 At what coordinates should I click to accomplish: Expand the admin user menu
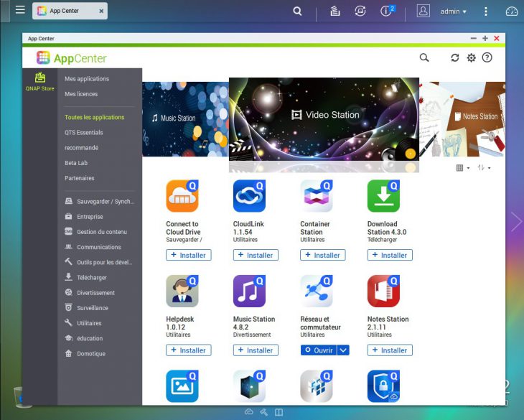[453, 11]
